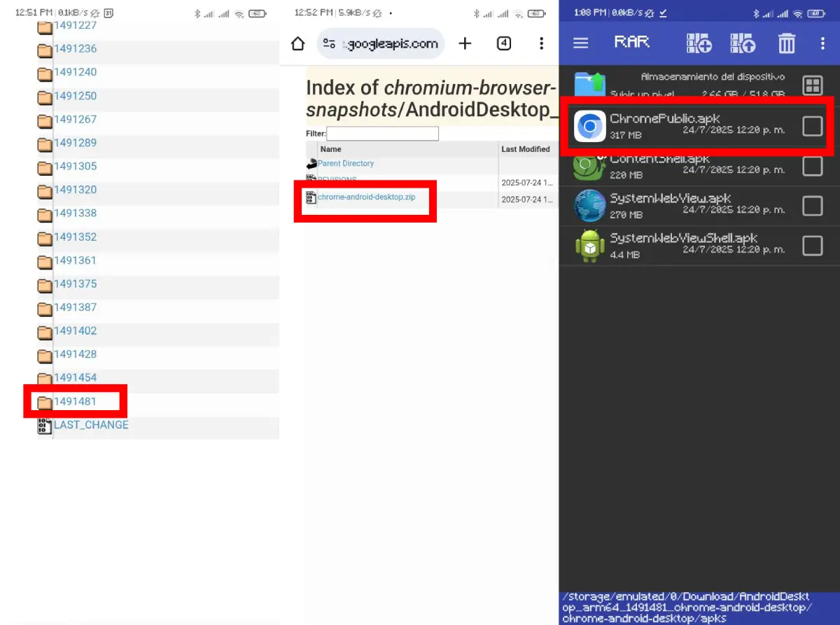The image size is (840, 625).
Task: Open the RAR hamburger menu
Action: click(x=580, y=43)
